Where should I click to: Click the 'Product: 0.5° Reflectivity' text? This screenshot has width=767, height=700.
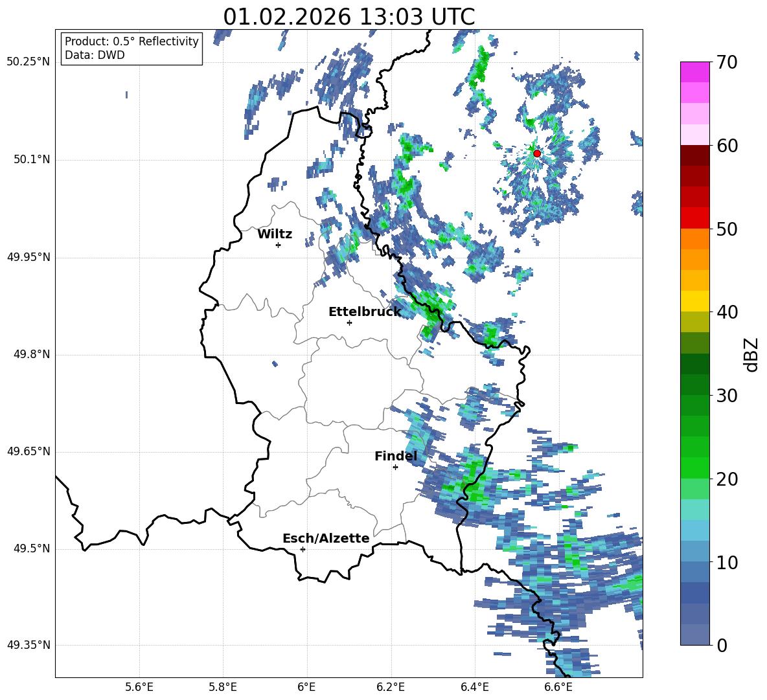(x=132, y=41)
